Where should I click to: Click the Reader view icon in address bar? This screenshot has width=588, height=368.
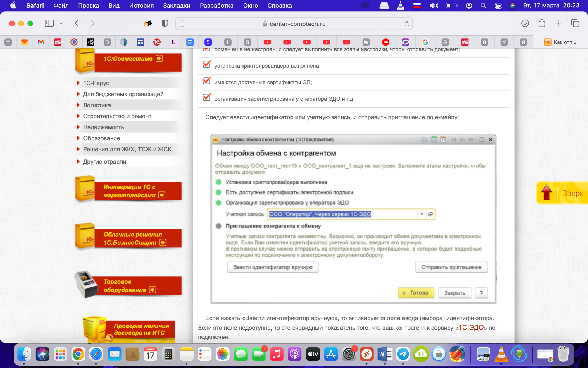point(182,24)
